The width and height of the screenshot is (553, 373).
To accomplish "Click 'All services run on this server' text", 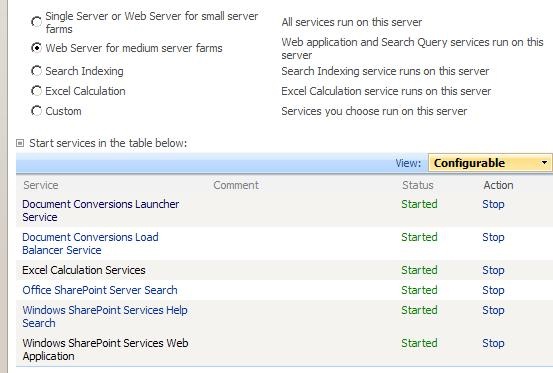I will coord(351,22).
